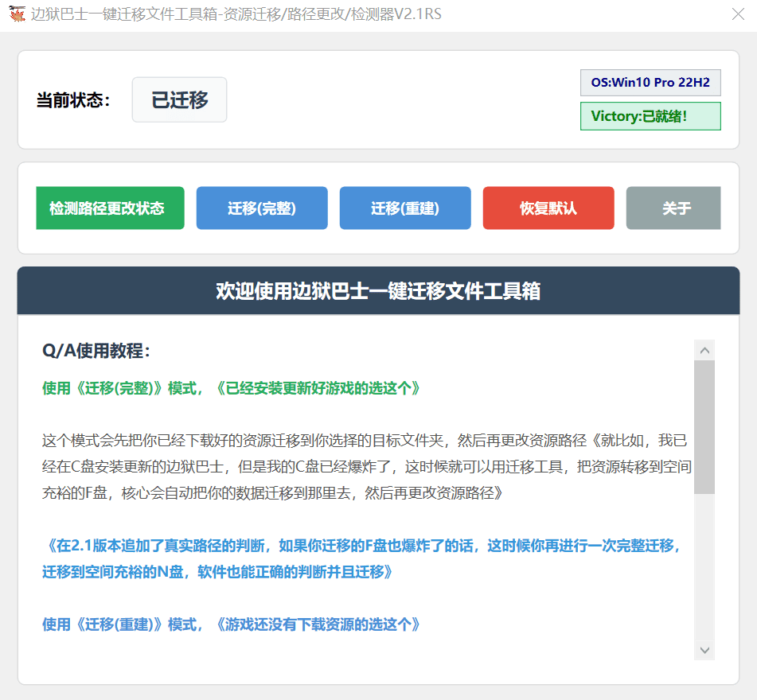Click the tutorial scroll down arrow
The height and width of the screenshot is (700, 757).
tap(704, 650)
